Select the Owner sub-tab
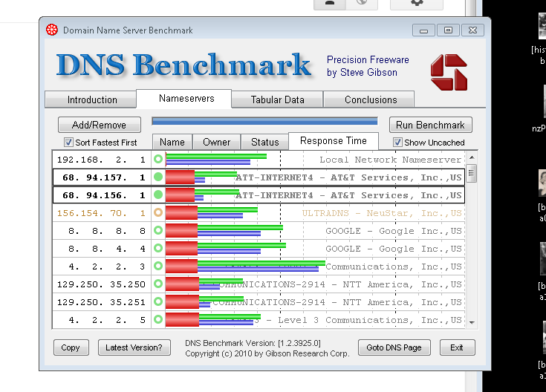The height and width of the screenshot is (392, 546). click(x=217, y=142)
